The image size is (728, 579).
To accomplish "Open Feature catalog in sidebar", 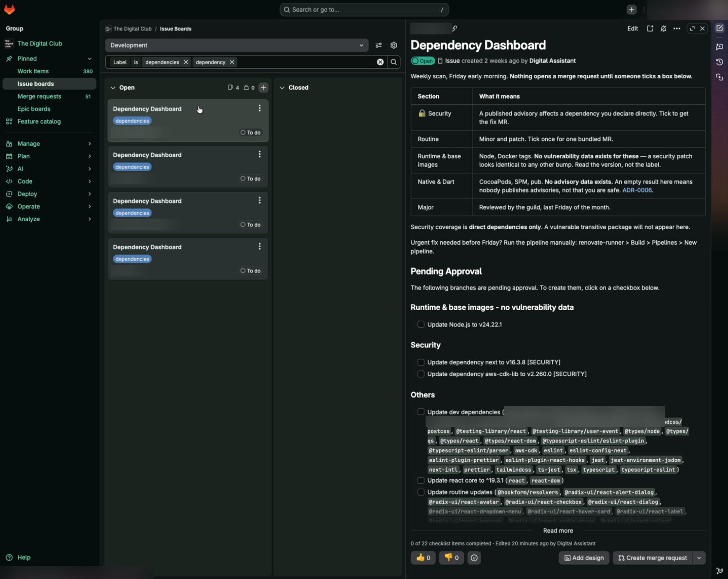I will [49, 121].
